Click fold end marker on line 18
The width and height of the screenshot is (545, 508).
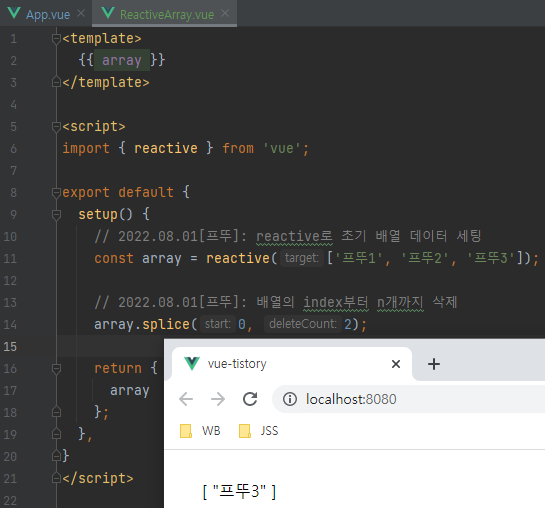pos(56,412)
